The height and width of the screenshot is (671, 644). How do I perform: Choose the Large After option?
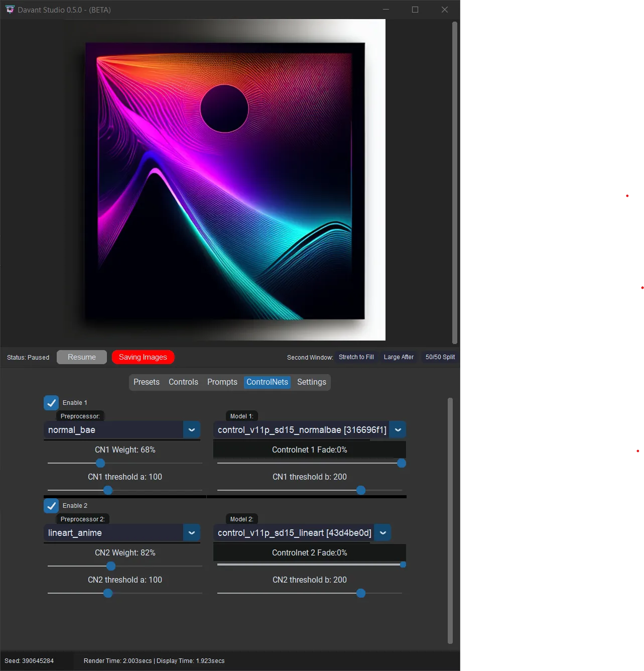(399, 357)
